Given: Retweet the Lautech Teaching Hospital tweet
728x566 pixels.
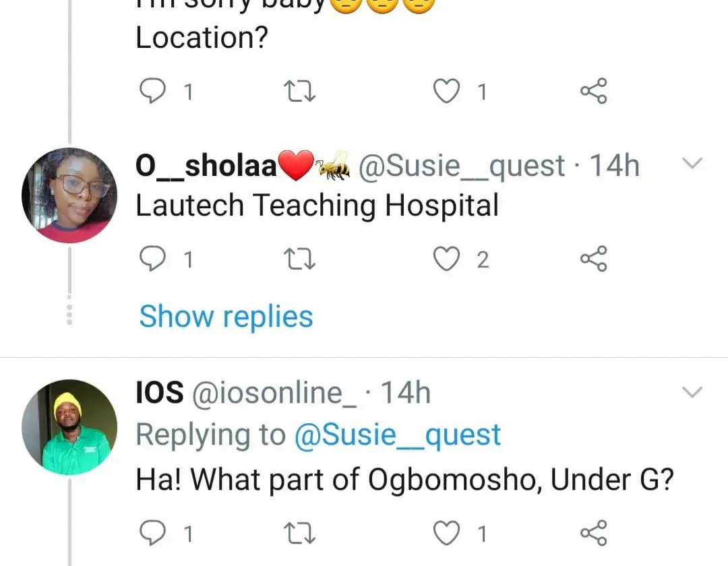Looking at the screenshot, I should tap(300, 259).
